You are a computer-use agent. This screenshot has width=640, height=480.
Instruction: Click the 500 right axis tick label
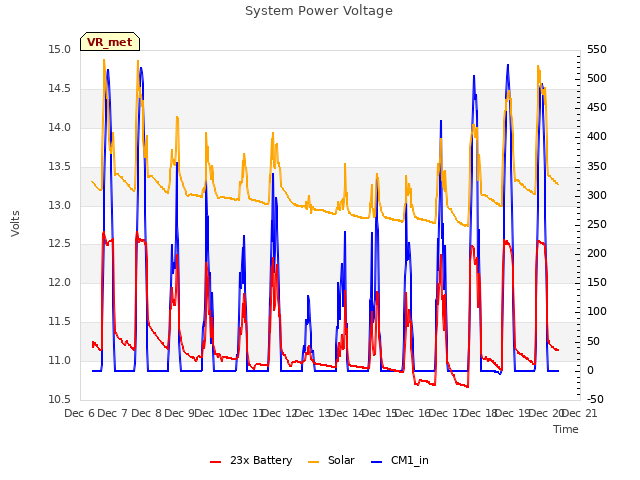597,78
